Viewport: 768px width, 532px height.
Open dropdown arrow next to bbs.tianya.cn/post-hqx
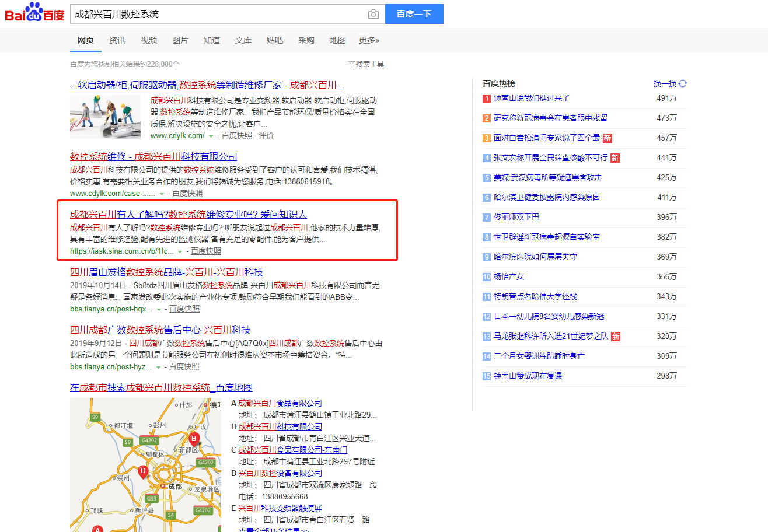(159, 309)
